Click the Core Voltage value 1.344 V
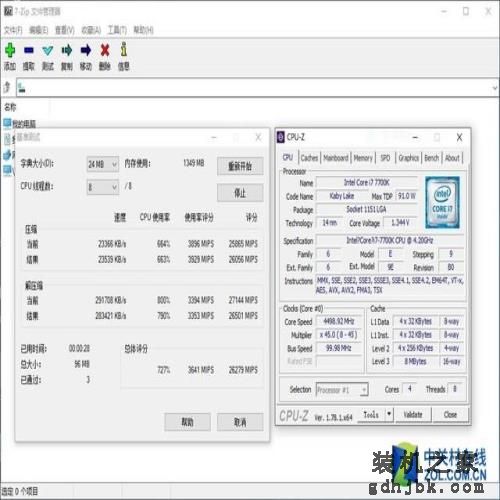 (400, 223)
